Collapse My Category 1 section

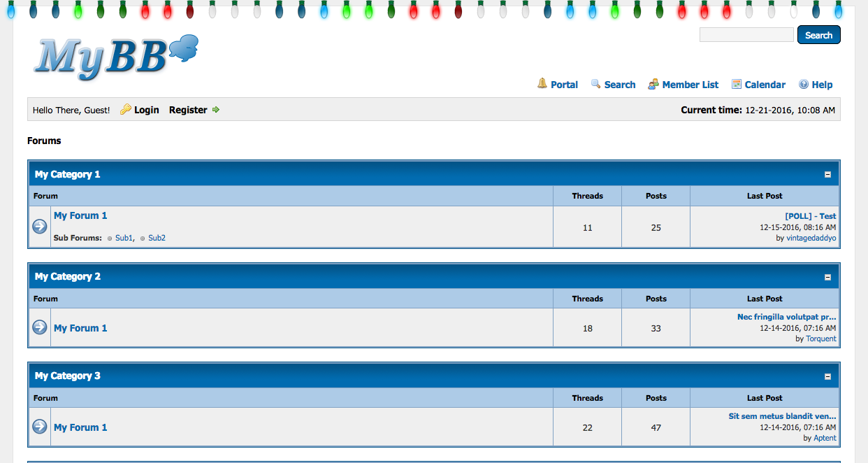click(827, 175)
